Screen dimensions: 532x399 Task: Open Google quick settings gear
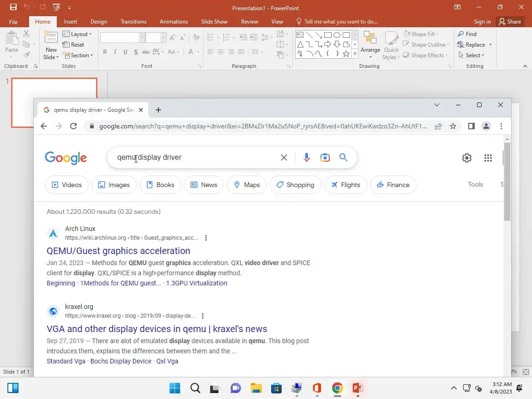(467, 158)
